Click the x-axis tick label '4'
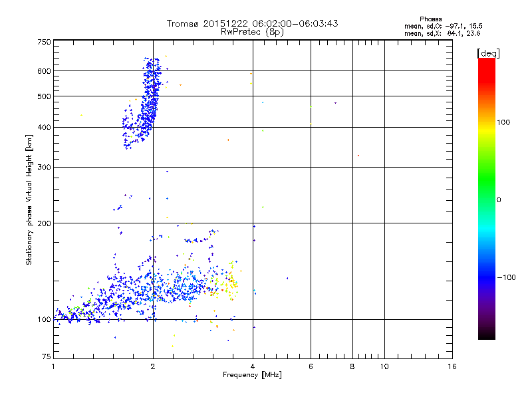The height and width of the screenshot is (399, 532). pos(253,366)
